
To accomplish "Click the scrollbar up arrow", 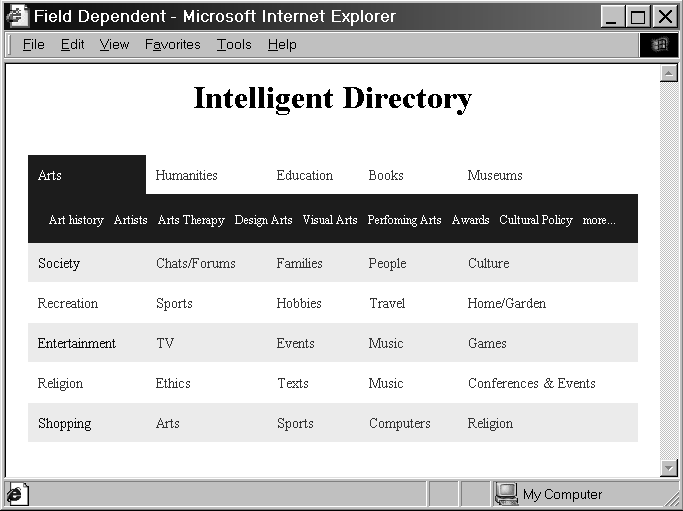I will (669, 74).
